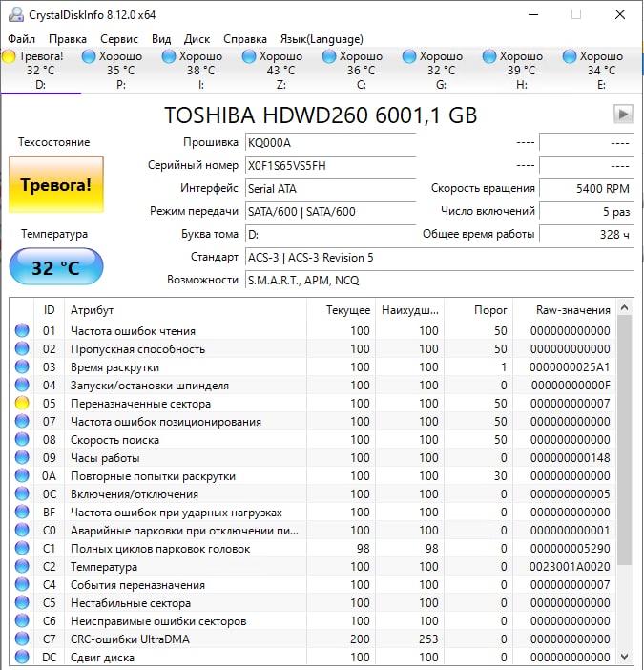The height and width of the screenshot is (670, 644).
Task: Click the serial number field X0F1S65VS5FH
Action: coord(330,165)
